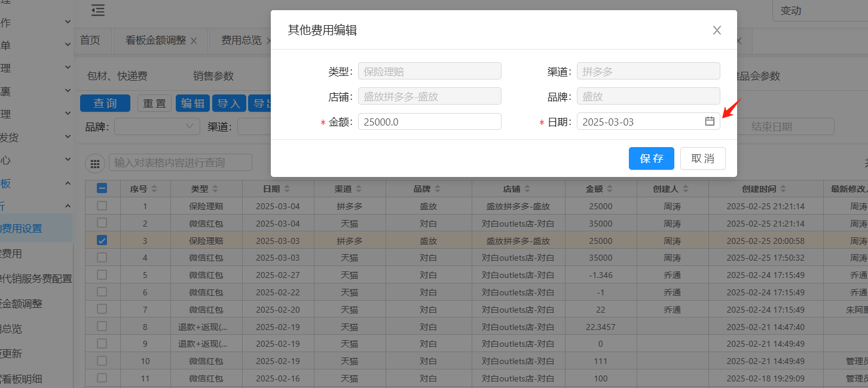This screenshot has width=868, height=388.
Task: Collapse the sidebar using the top menu icon
Action: pos(98,10)
